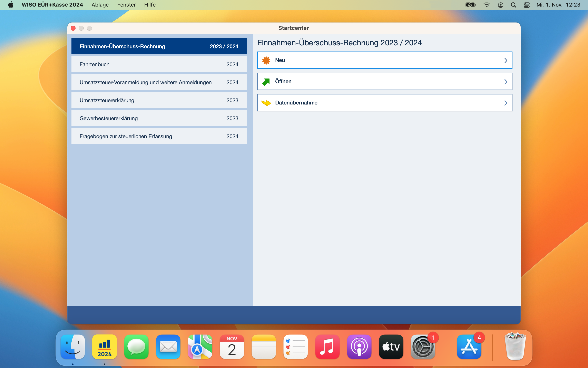The height and width of the screenshot is (368, 588).
Task: Click the yellow arrow Datenübernahme icon
Action: (266, 103)
